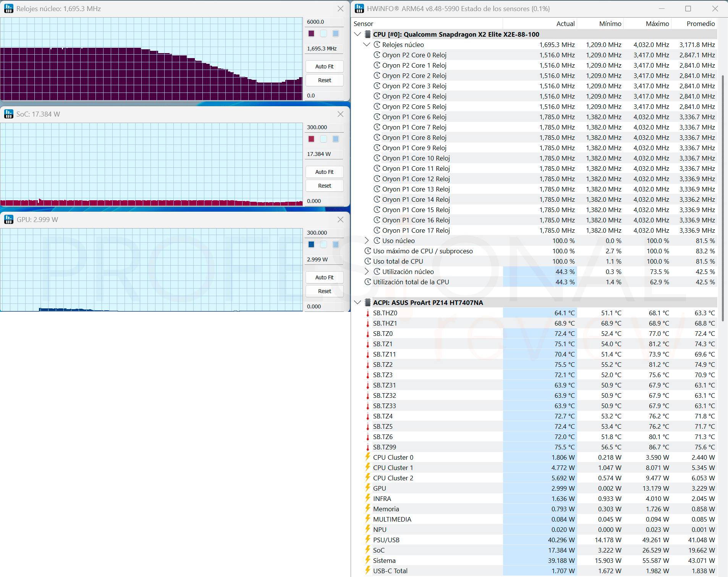Close the SoC graph window
The image size is (728, 577).
pyautogui.click(x=340, y=114)
